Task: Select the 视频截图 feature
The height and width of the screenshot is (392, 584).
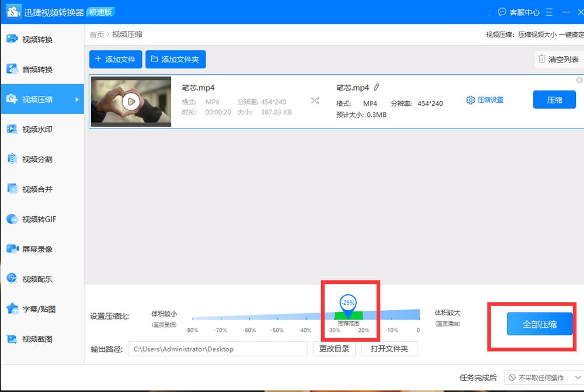Action: (x=35, y=339)
